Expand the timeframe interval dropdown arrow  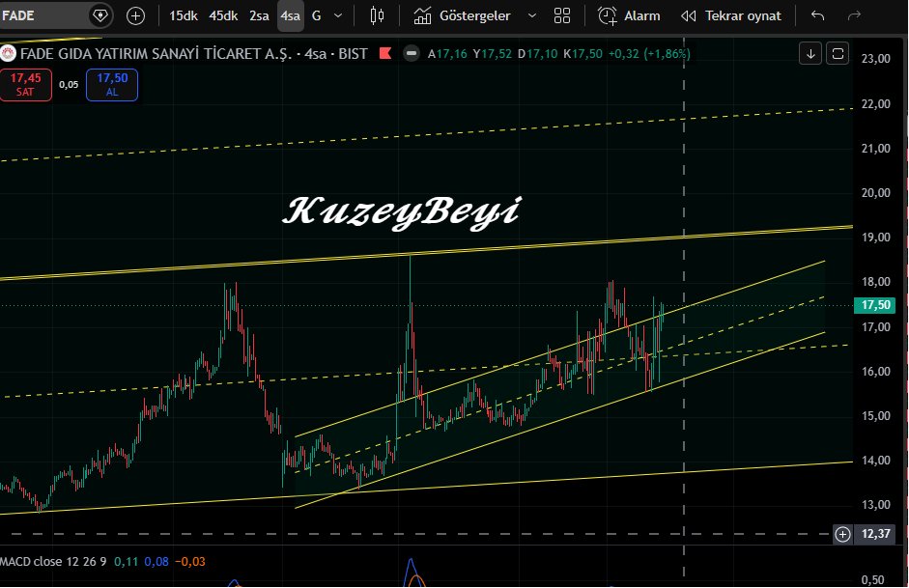338,16
